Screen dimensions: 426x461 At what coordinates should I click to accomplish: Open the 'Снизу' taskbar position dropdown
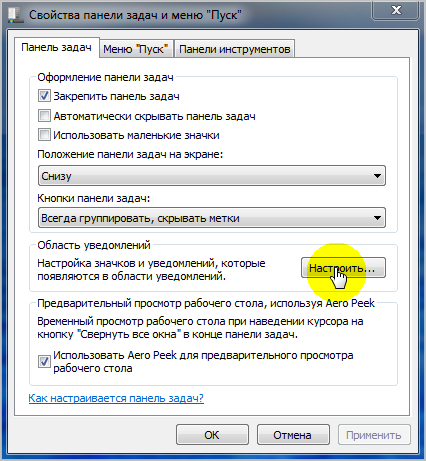212,176
